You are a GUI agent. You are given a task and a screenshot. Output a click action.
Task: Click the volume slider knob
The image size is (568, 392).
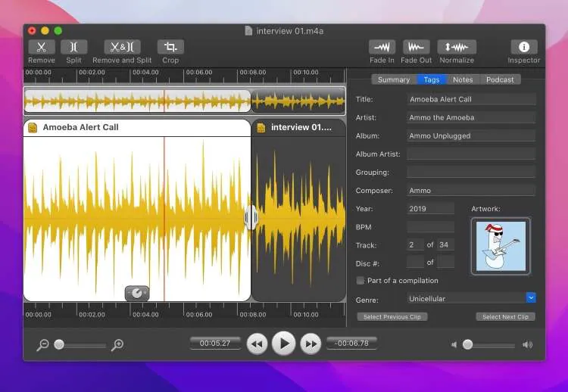click(468, 344)
